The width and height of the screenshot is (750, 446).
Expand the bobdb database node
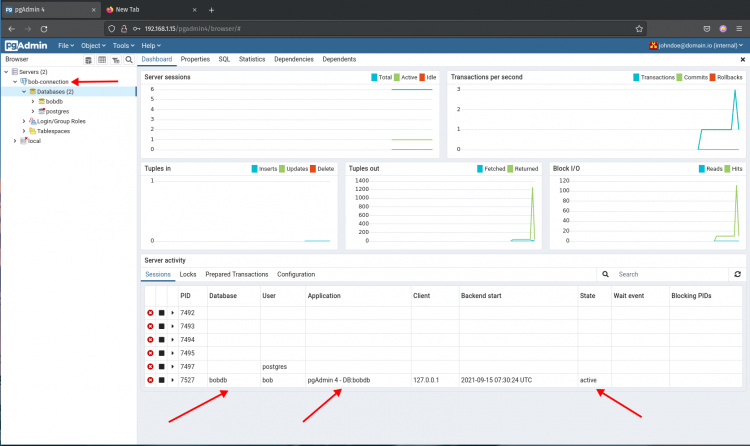coord(33,101)
